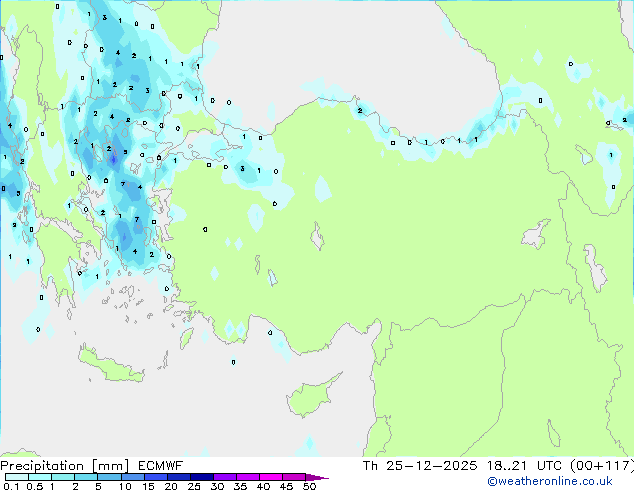Click the legend value '0.5'
The width and height of the screenshot is (634, 490).
34,486
